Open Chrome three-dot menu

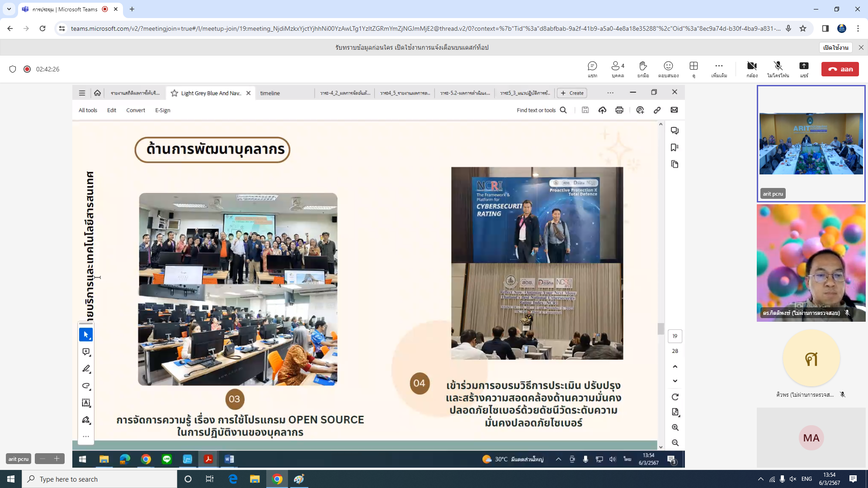[858, 28]
